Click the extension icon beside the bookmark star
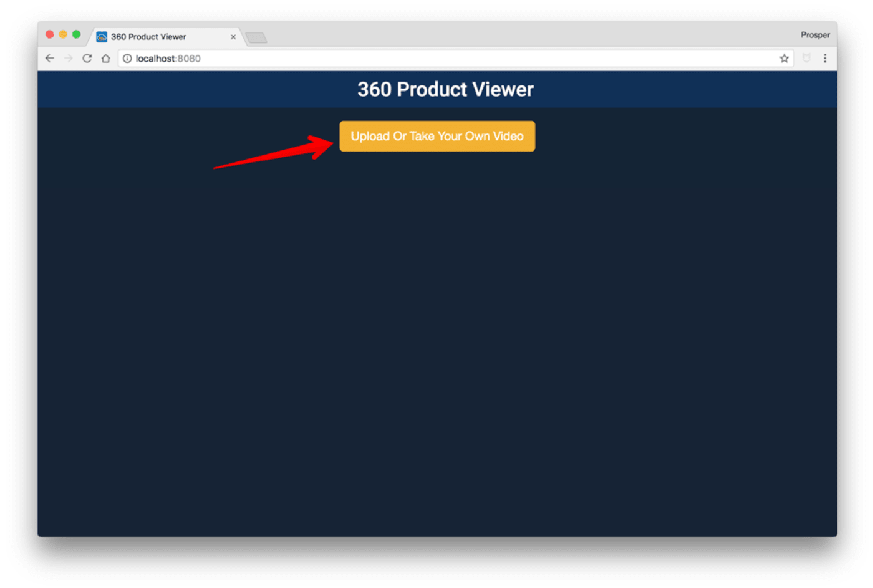The height and width of the screenshot is (588, 873). [x=806, y=58]
